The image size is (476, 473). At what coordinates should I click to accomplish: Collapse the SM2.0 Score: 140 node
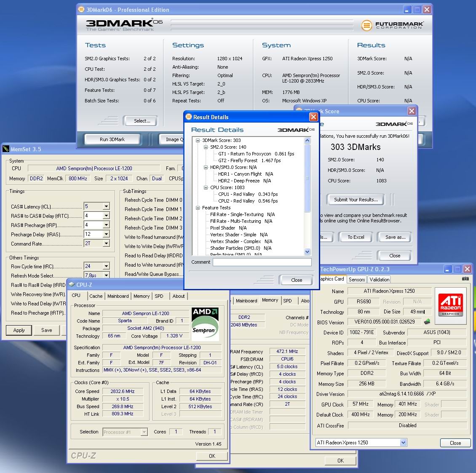pos(206,147)
